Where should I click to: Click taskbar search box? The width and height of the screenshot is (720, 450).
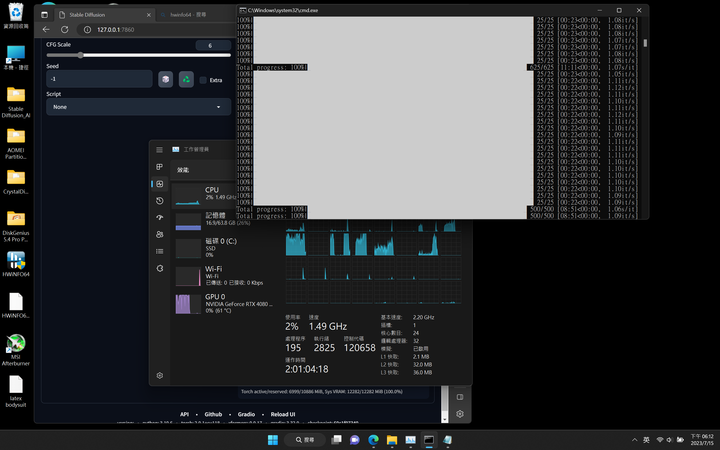pyautogui.click(x=305, y=440)
